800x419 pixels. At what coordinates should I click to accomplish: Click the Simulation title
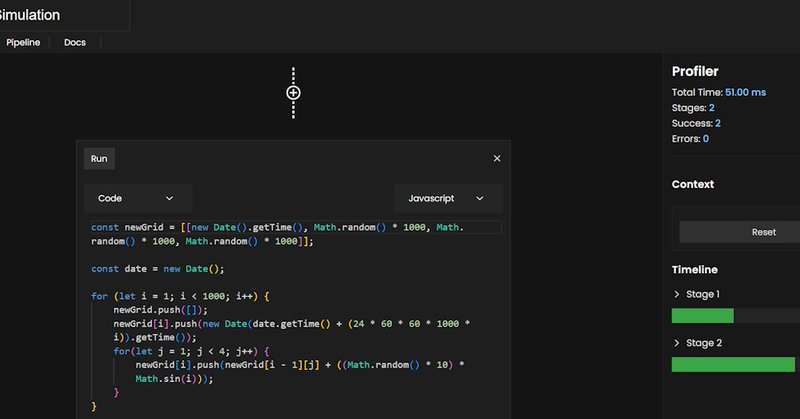coord(30,15)
